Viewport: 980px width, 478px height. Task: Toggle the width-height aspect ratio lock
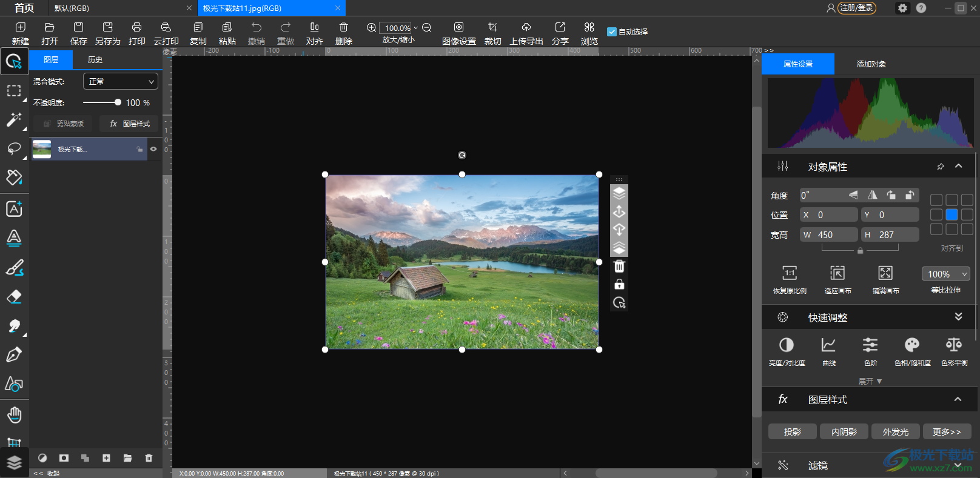pyautogui.click(x=860, y=250)
